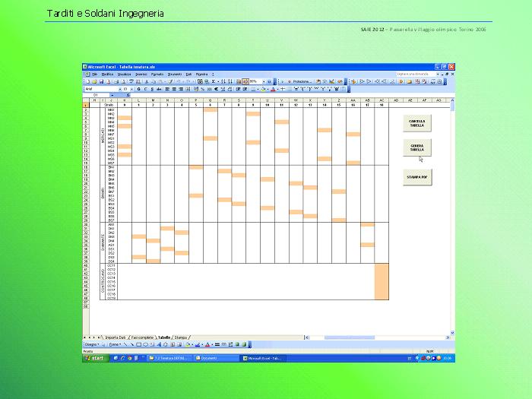Expand the Disegno drawing menu
The width and height of the screenshot is (532, 399).
coord(91,344)
